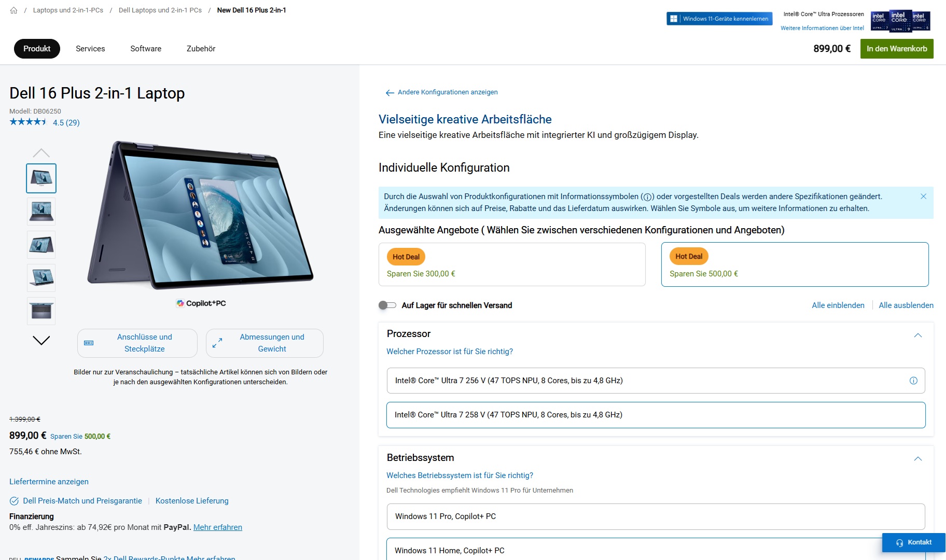Click the star rating 4.5 reviews
The image size is (946, 560).
point(45,122)
